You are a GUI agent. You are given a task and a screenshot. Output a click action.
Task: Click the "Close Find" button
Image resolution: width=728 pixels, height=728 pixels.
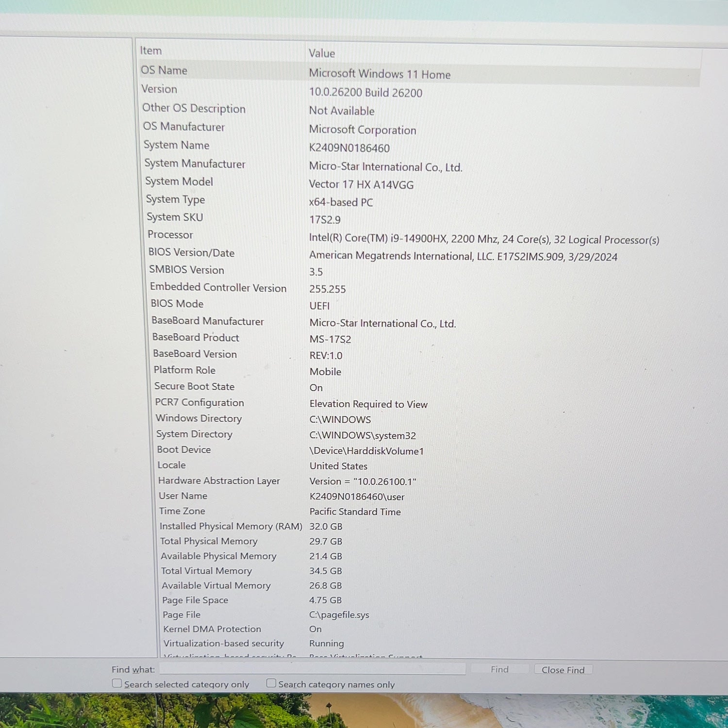click(x=563, y=670)
